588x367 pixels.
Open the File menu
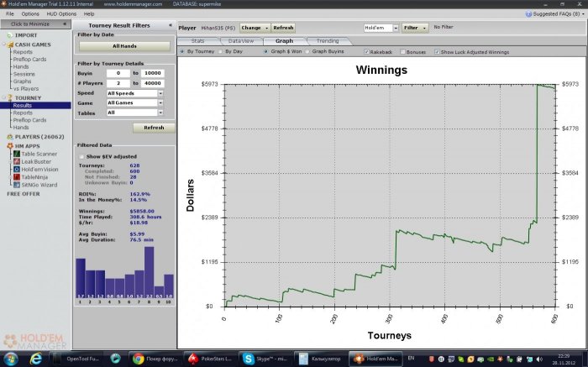pyautogui.click(x=10, y=14)
